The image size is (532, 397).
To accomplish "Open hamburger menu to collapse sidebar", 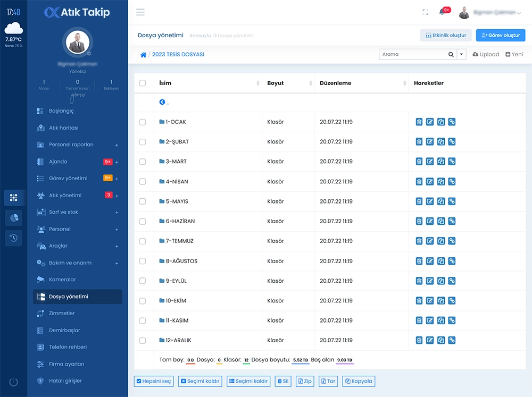I will click(x=140, y=12).
